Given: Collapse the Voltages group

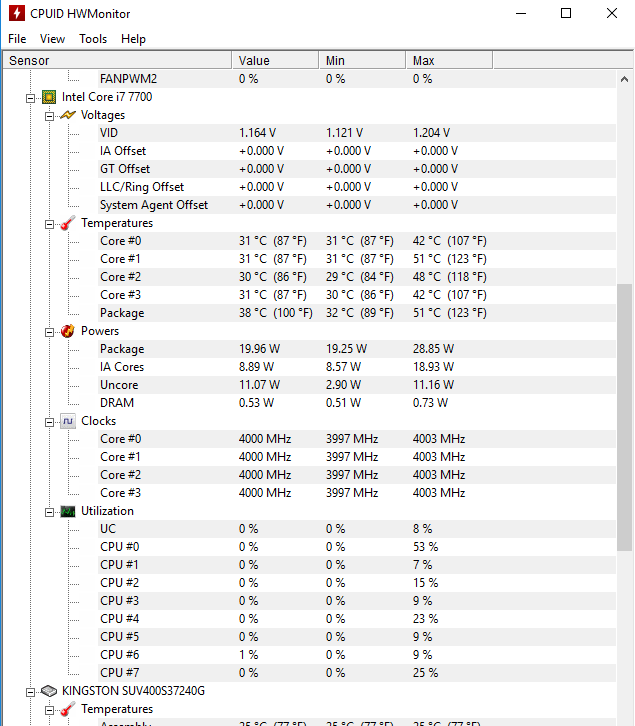Looking at the screenshot, I should pos(49,116).
